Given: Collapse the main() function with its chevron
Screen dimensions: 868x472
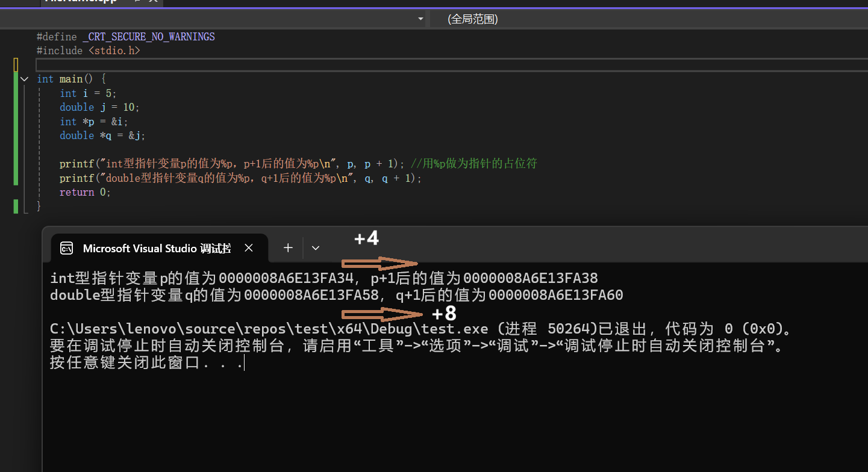Looking at the screenshot, I should click(x=24, y=79).
